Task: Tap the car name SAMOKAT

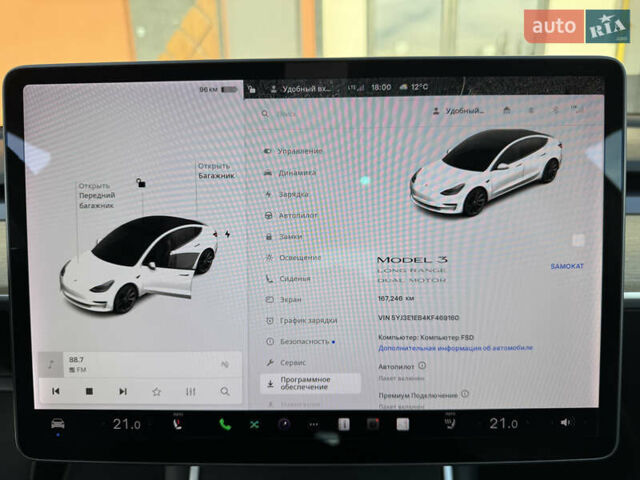Action: [x=567, y=266]
